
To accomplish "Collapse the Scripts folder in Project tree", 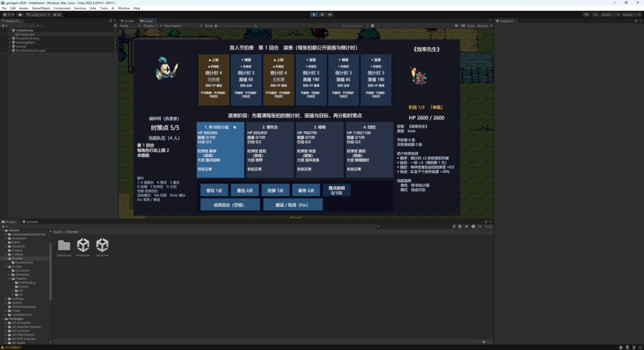I will 6,267.
